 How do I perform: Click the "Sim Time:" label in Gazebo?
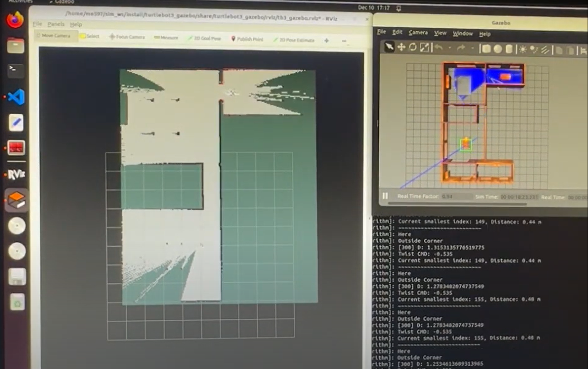(x=486, y=197)
